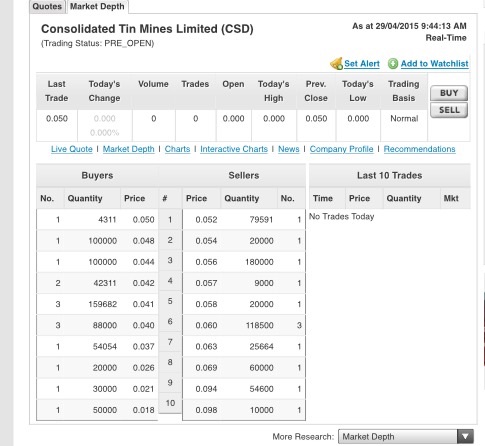
Task: Open the Add to Watchlist link
Action: (x=434, y=63)
